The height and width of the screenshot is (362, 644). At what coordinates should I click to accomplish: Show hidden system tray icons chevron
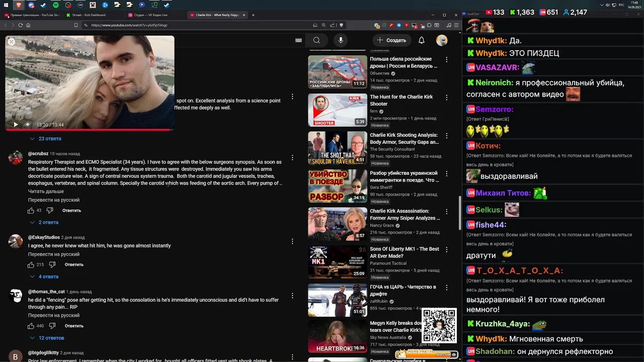click(602, 5)
